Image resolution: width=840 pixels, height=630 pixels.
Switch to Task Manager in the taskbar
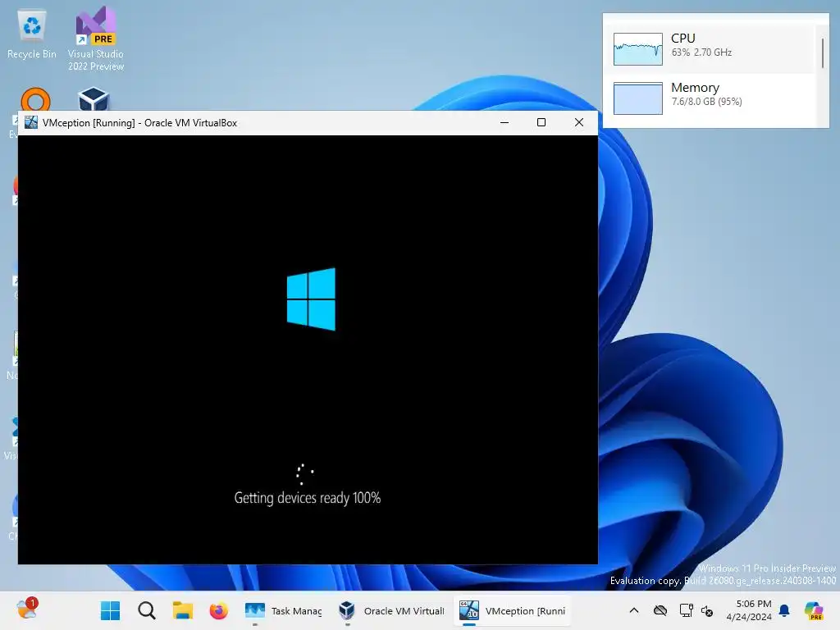[x=284, y=610]
